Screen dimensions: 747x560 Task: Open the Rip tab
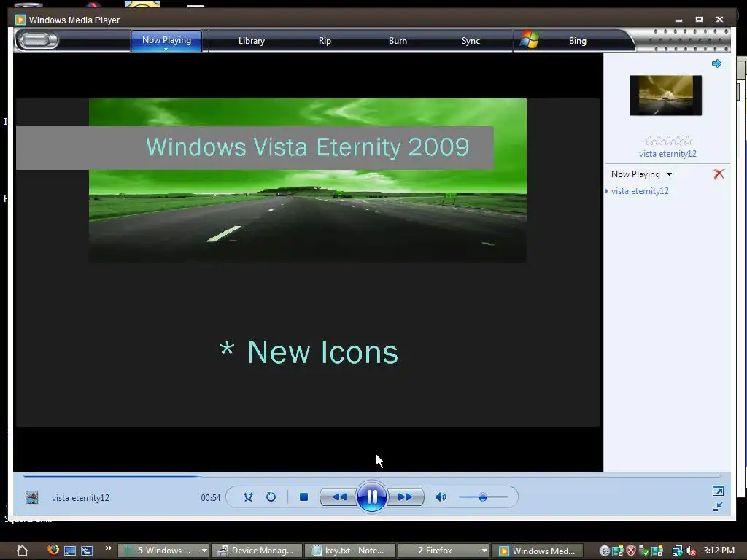point(325,41)
